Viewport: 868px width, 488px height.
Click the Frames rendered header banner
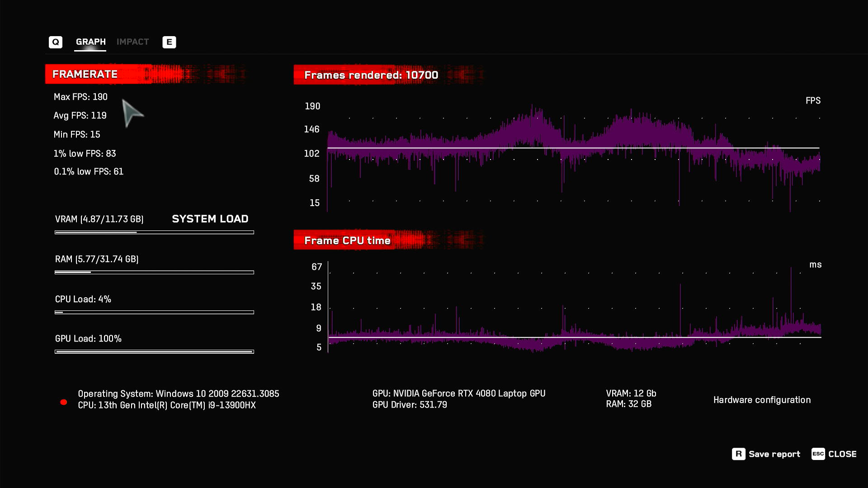tap(371, 75)
